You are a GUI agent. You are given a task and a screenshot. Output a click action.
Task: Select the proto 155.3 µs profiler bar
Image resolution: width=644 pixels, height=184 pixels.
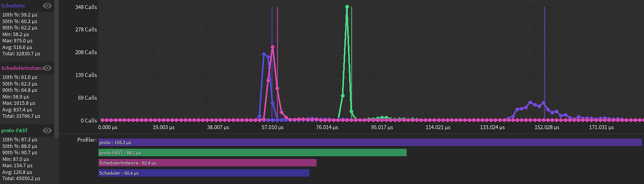370,142
